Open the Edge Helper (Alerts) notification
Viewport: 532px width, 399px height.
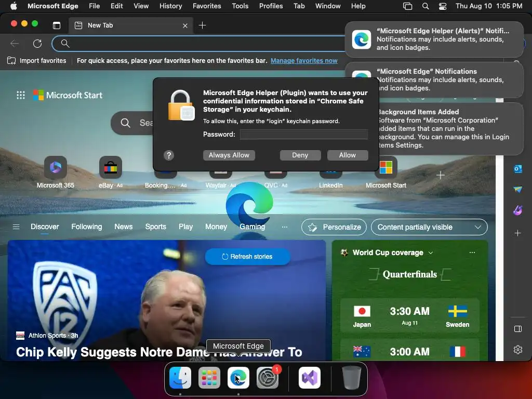[x=434, y=39]
